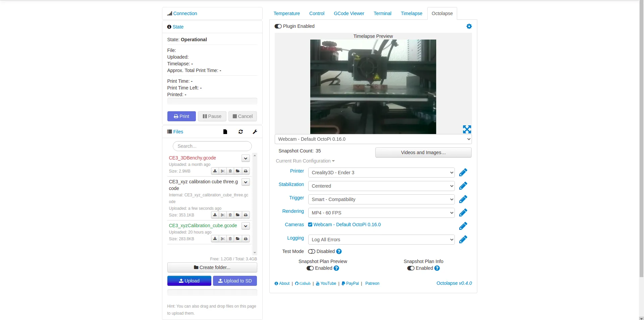This screenshot has width=644, height=320.
Task: Open file list settings wrench icon
Action: 255,132
